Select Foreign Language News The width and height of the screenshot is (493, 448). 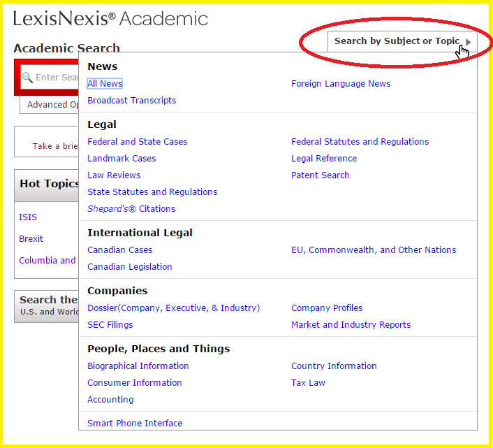point(341,84)
